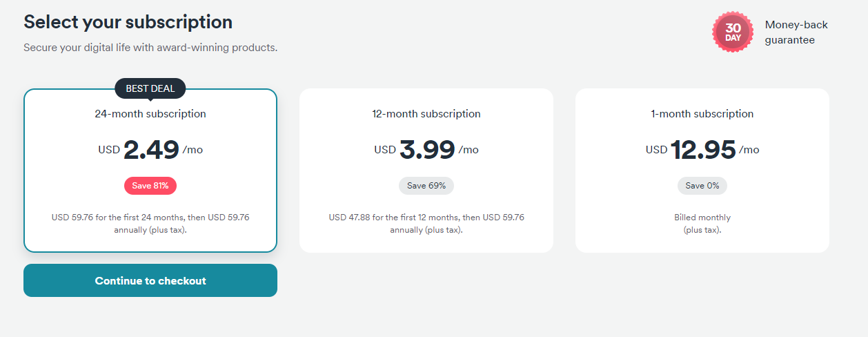The width and height of the screenshot is (868, 337).
Task: Click the Billed monthly plus tax note
Action: click(x=702, y=224)
